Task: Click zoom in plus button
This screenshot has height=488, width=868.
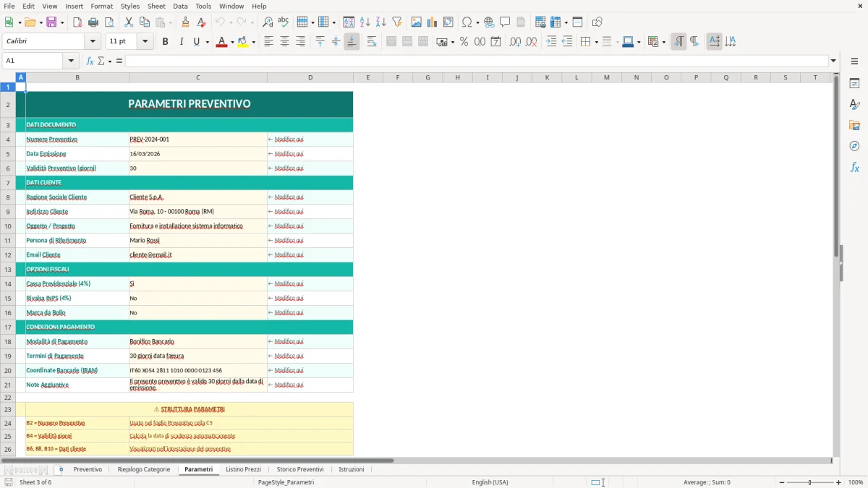Action: click(839, 482)
